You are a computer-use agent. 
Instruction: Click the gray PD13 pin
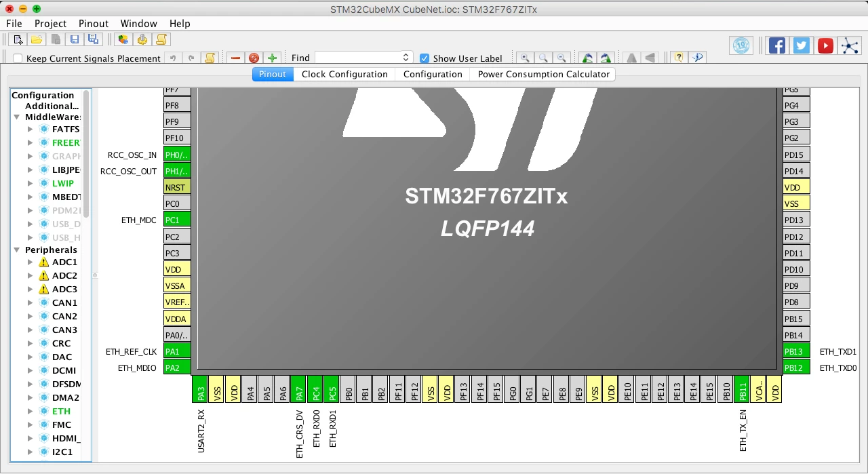pyautogui.click(x=796, y=220)
